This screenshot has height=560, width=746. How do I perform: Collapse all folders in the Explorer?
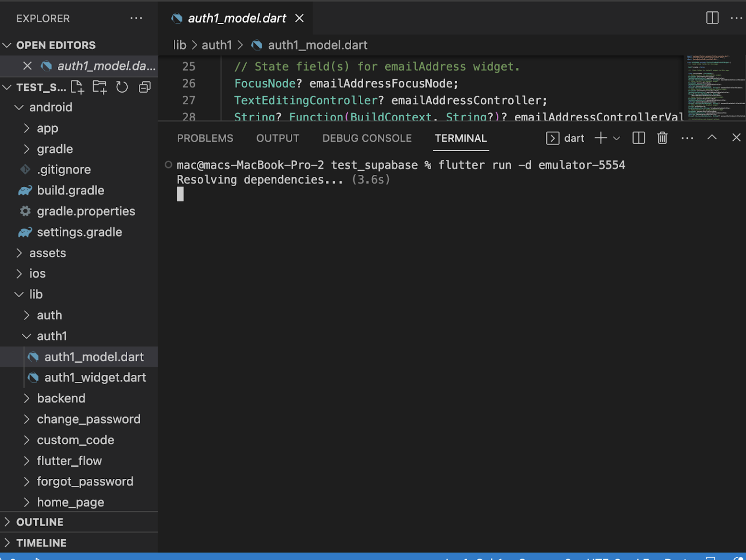(144, 87)
